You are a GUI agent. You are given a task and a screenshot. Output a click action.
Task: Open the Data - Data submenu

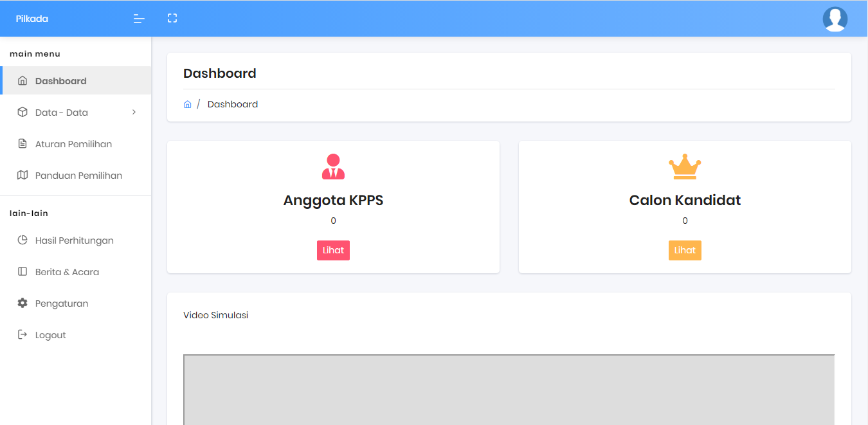pyautogui.click(x=62, y=113)
